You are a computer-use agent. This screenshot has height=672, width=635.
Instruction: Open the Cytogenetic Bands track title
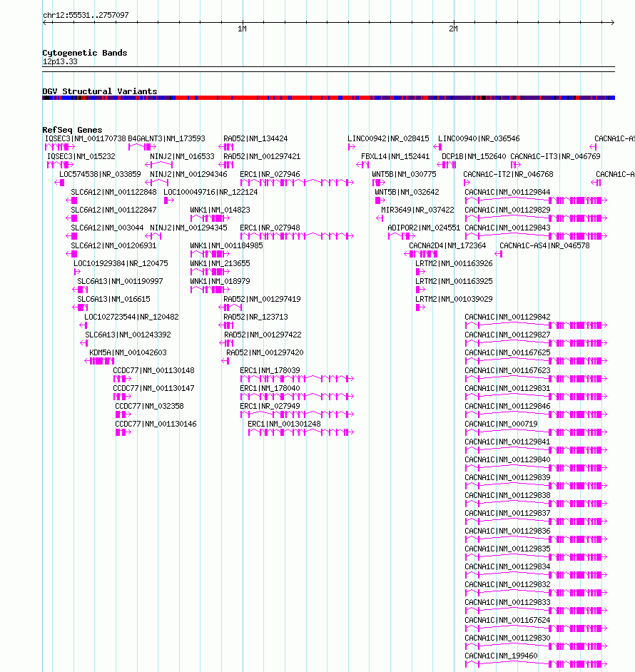(x=84, y=53)
